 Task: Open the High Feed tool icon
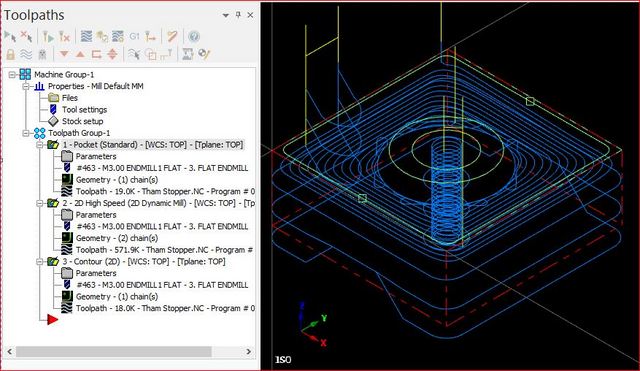pos(151,36)
